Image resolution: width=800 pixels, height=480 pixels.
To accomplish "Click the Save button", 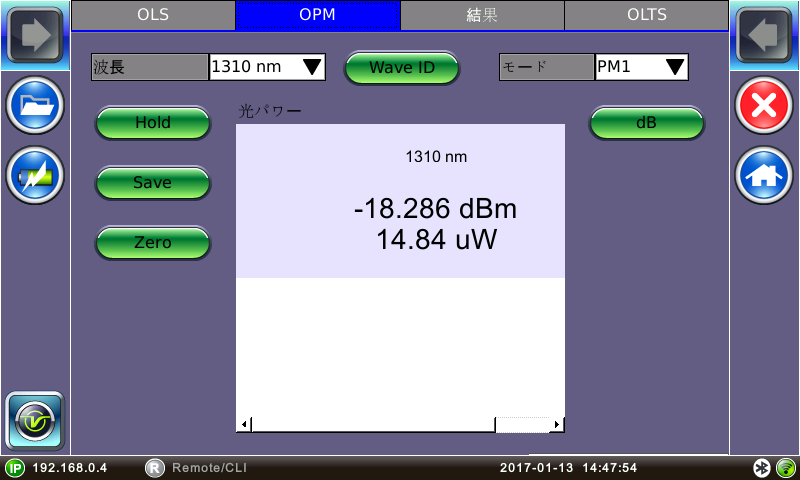I will tap(153, 183).
